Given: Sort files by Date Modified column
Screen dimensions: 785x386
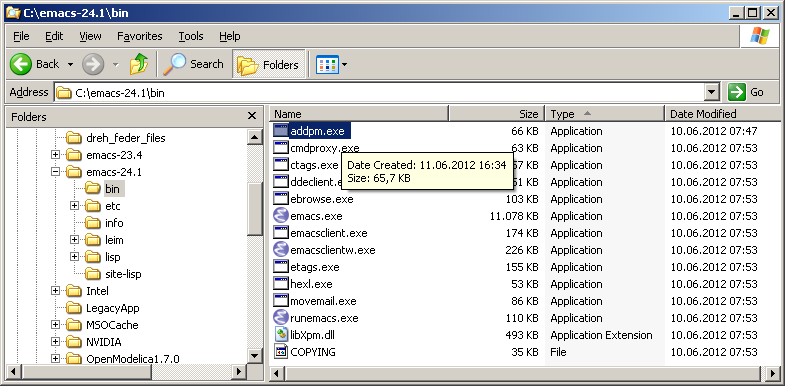Looking at the screenshot, I should [722, 114].
